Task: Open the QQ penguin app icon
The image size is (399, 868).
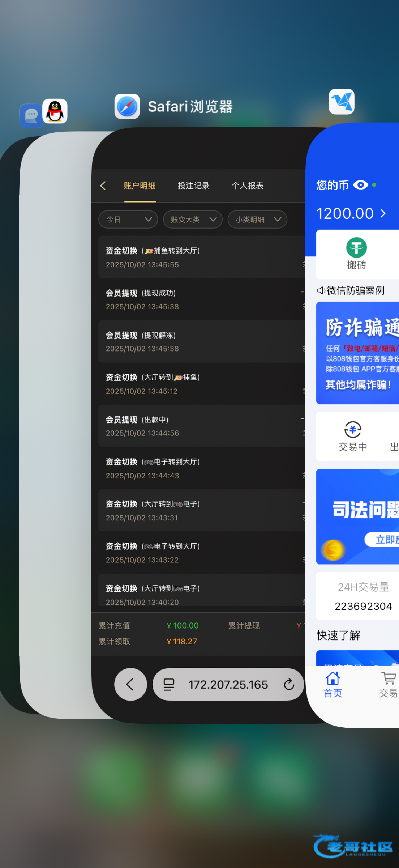Action: tap(55, 111)
